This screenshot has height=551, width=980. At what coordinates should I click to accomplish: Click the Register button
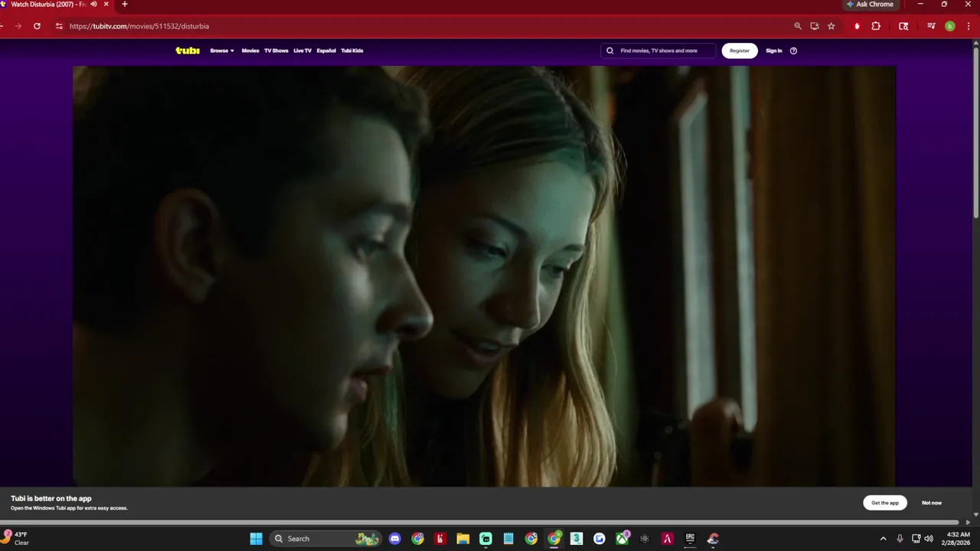740,51
